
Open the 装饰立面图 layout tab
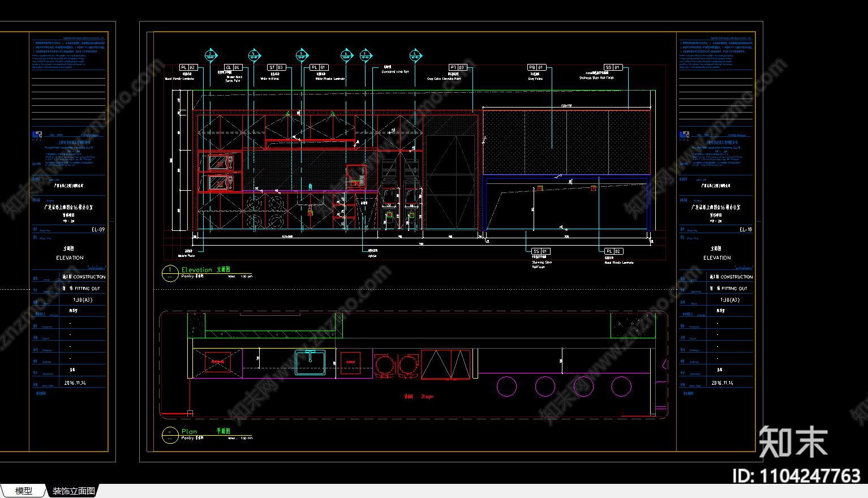coord(74,491)
